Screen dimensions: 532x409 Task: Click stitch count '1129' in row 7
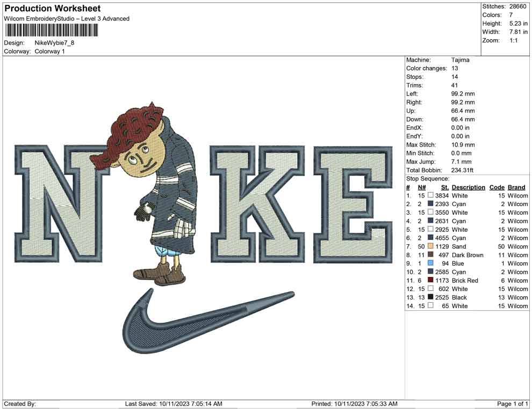(x=442, y=246)
